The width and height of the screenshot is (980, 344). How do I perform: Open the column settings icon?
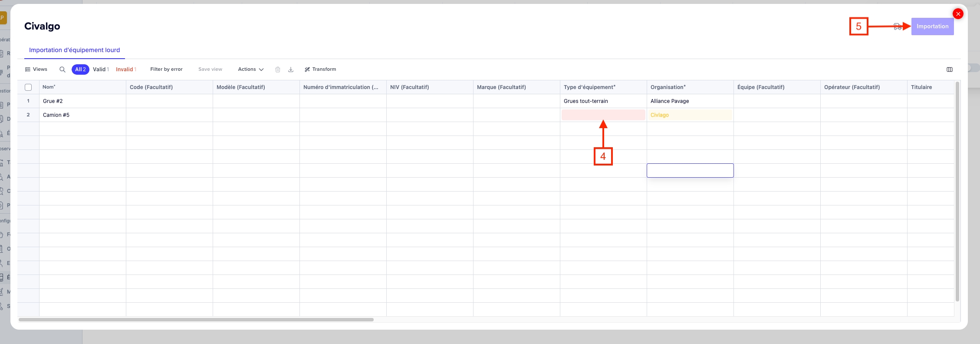pyautogui.click(x=949, y=69)
